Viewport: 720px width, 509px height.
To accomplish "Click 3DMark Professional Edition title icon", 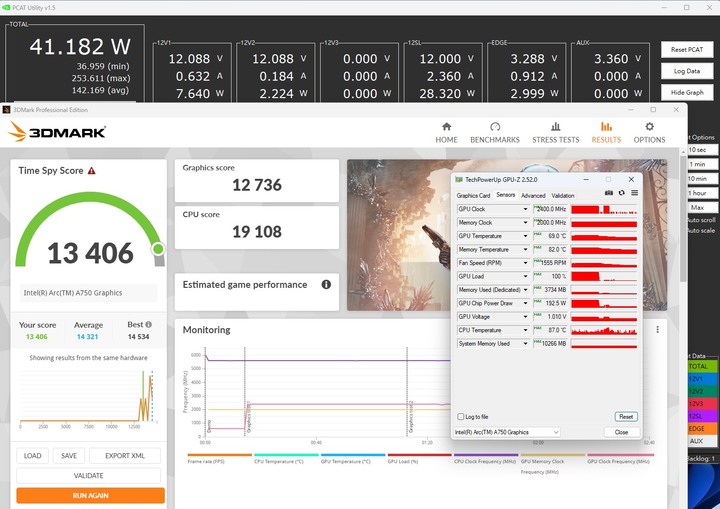I will [x=6, y=110].
